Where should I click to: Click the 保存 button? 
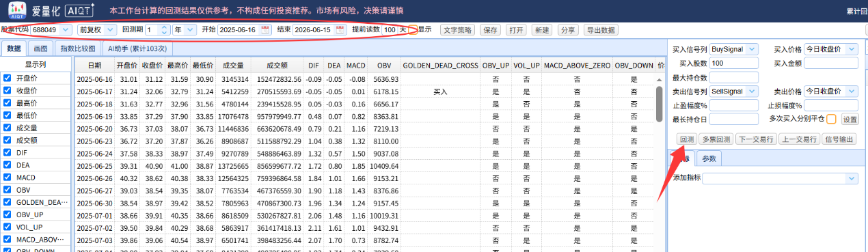coord(490,30)
